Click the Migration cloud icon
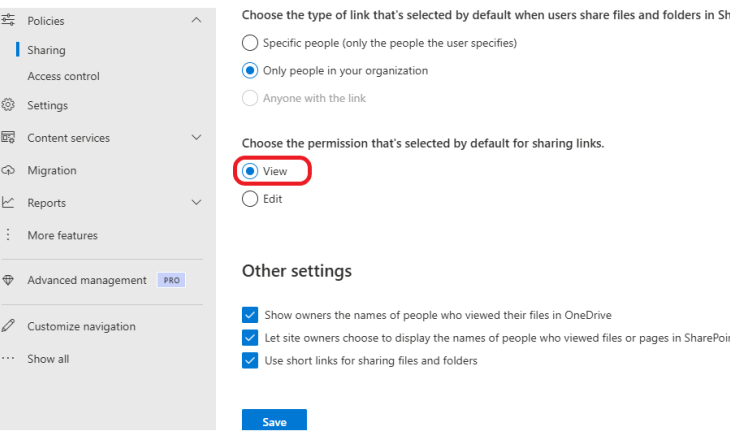The width and height of the screenshot is (730, 437). [x=8, y=170]
